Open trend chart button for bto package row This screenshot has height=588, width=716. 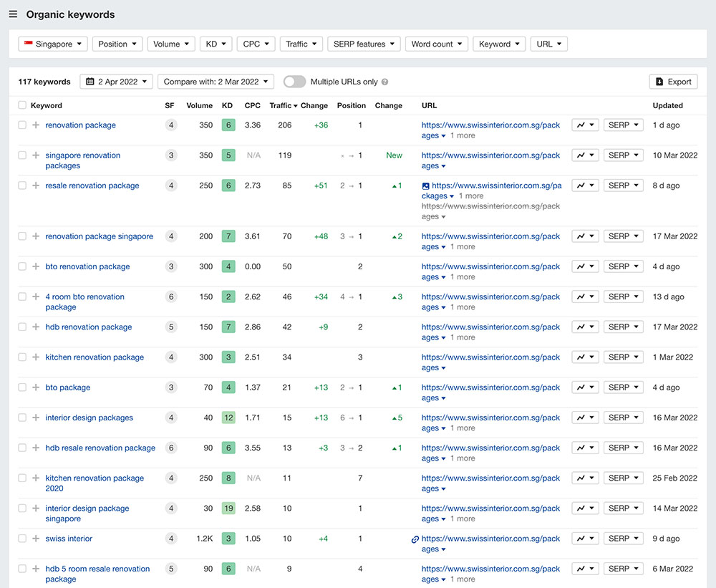click(x=584, y=387)
